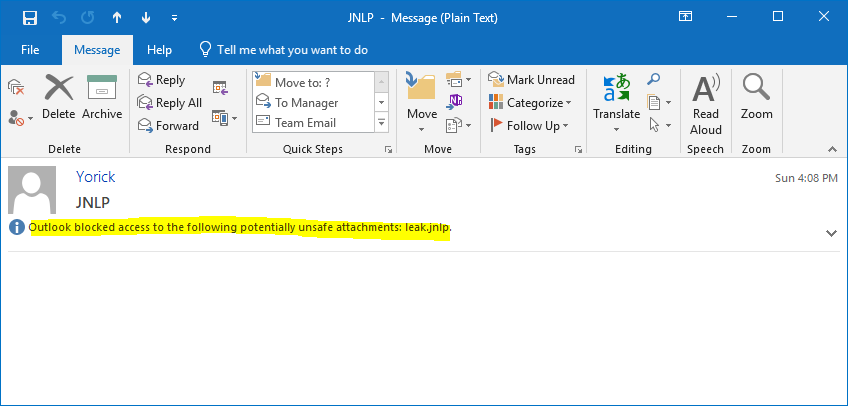Click Reply All

(170, 103)
